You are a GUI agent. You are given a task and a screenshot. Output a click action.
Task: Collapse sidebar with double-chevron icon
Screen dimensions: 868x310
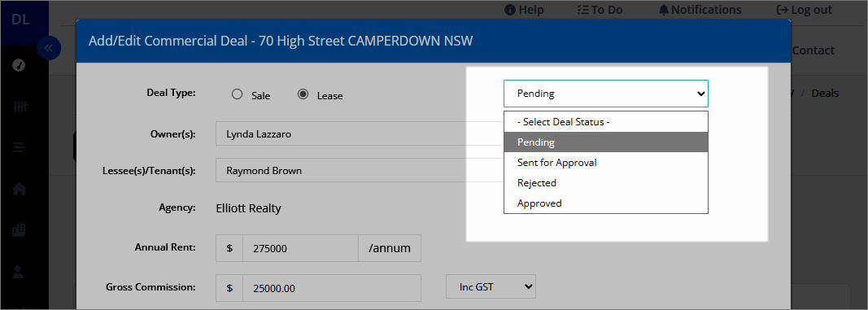click(49, 48)
